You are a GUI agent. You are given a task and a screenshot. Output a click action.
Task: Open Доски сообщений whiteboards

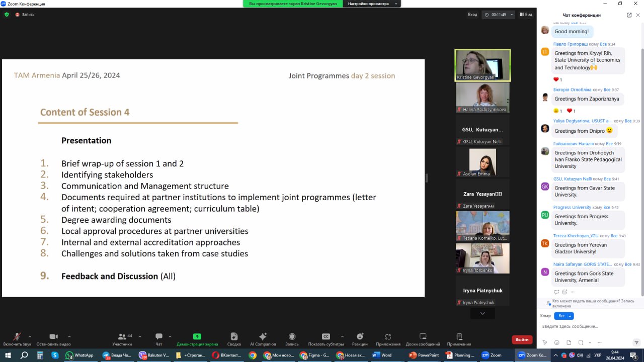pos(423,339)
